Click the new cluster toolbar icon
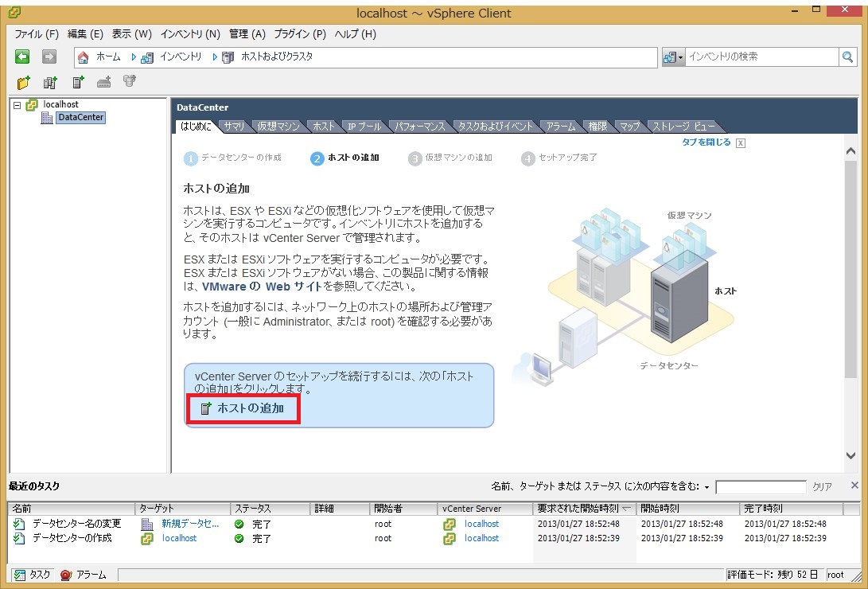Screen dimensions: 868x589 tap(50, 83)
